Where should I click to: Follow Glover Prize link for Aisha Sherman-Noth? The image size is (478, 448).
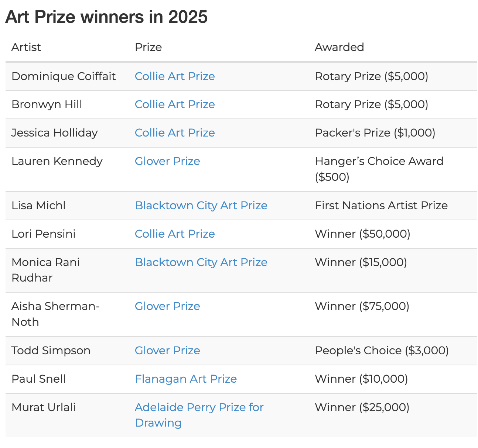coord(167,306)
